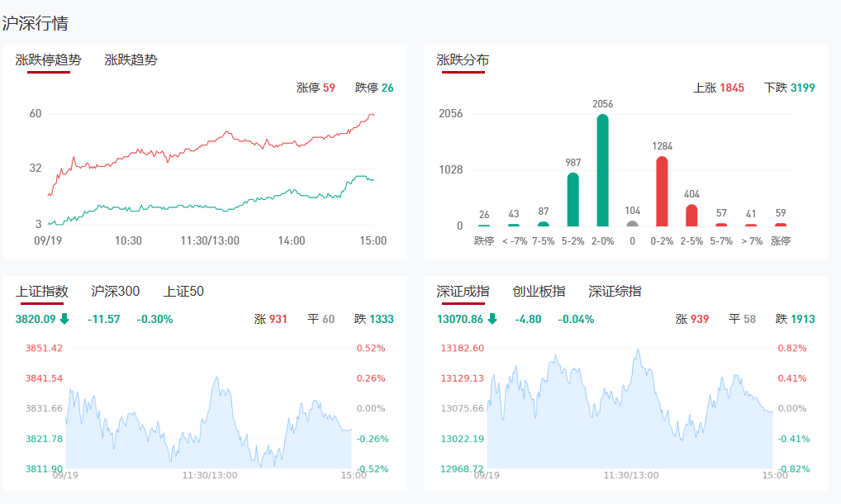Screen dimensions: 841x504
Task: Click the 跌停 26 legend label
Action: tap(374, 88)
